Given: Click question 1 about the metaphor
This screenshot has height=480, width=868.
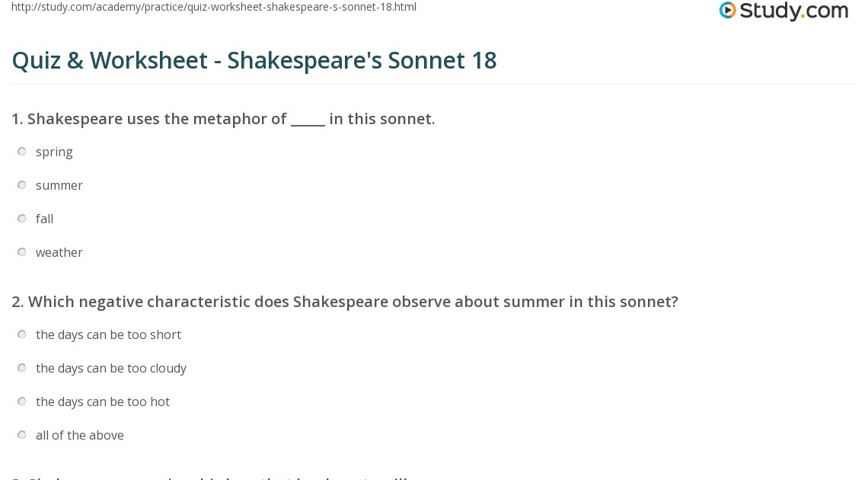Looking at the screenshot, I should click(x=223, y=119).
